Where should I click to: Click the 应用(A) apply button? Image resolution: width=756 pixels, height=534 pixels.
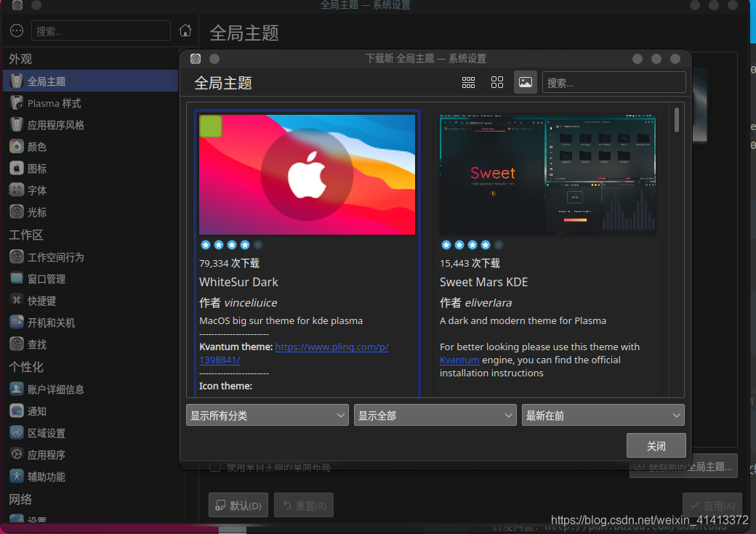point(712,505)
